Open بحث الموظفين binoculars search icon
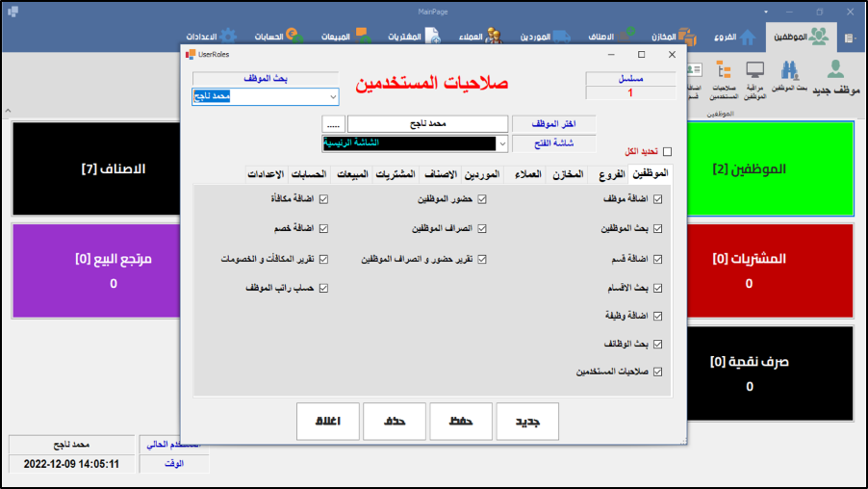 coord(791,76)
